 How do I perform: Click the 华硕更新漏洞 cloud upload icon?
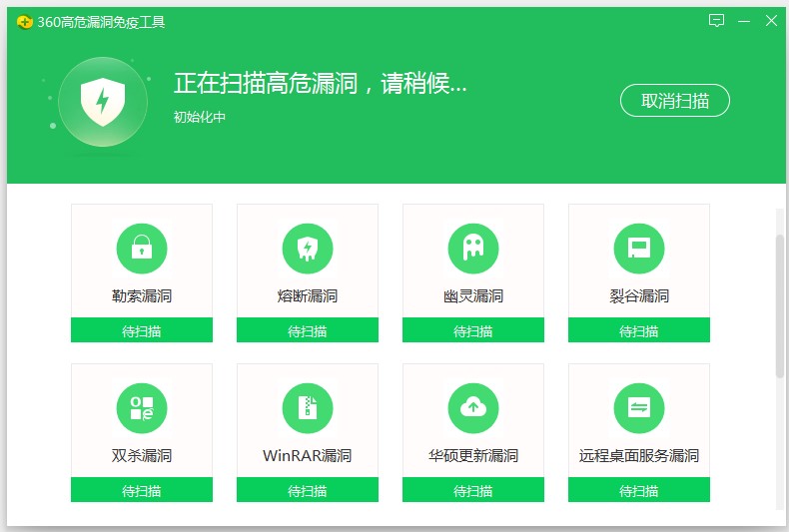click(x=472, y=407)
